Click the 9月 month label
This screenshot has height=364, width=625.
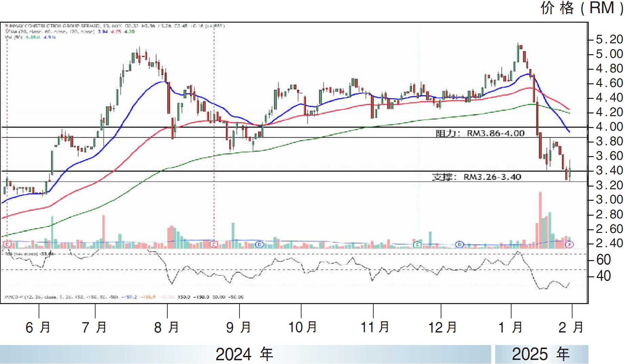click(x=238, y=327)
